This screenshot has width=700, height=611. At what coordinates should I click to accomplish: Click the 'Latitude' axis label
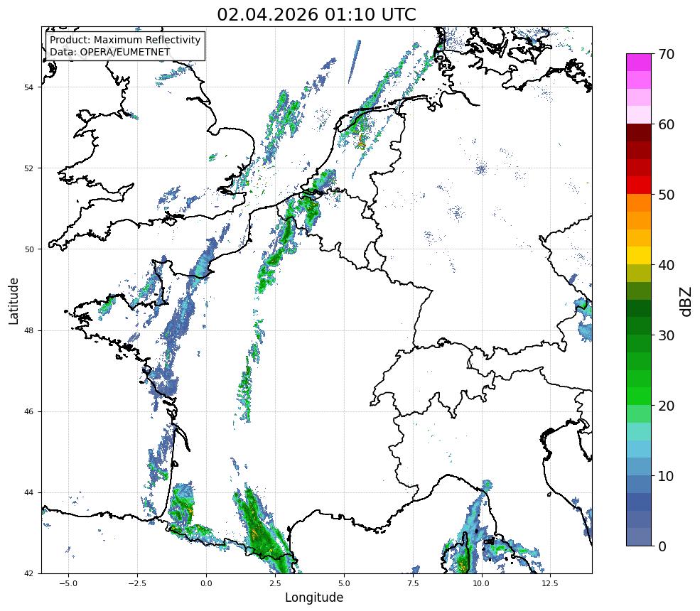[14, 301]
